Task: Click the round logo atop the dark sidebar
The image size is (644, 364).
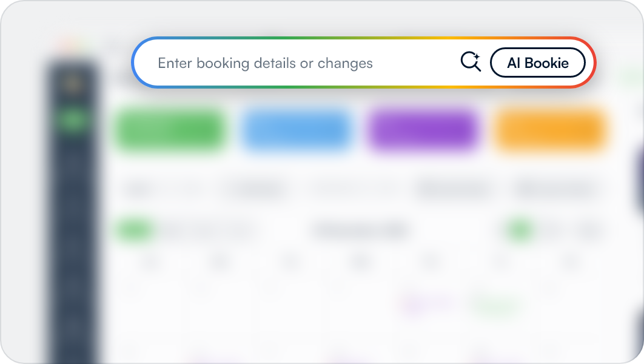Action: pos(72,83)
